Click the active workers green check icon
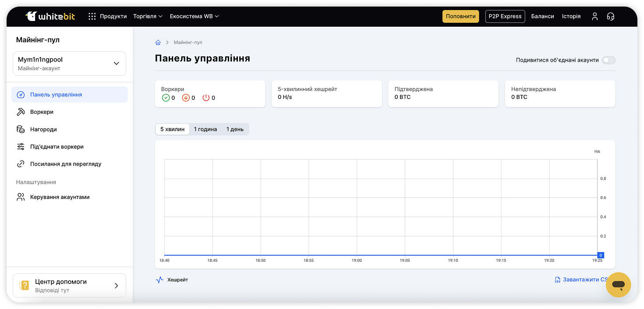The height and width of the screenshot is (309, 644). [166, 98]
